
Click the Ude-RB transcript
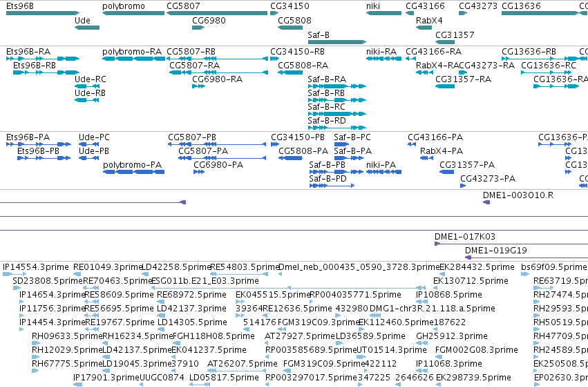tap(87, 100)
